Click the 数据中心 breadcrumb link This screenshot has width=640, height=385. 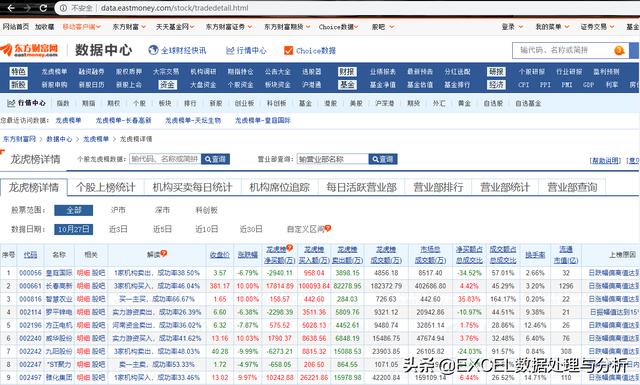tap(59, 139)
